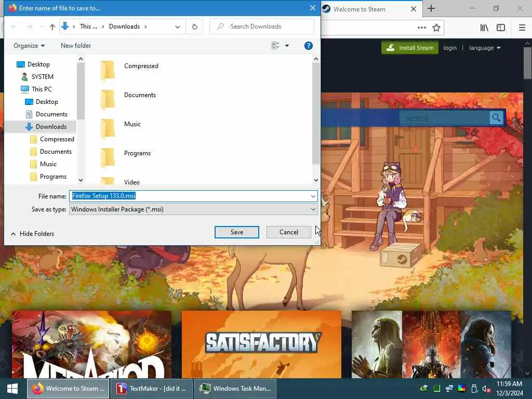The height and width of the screenshot is (399, 532).
Task: Create a New folder
Action: pos(76,46)
